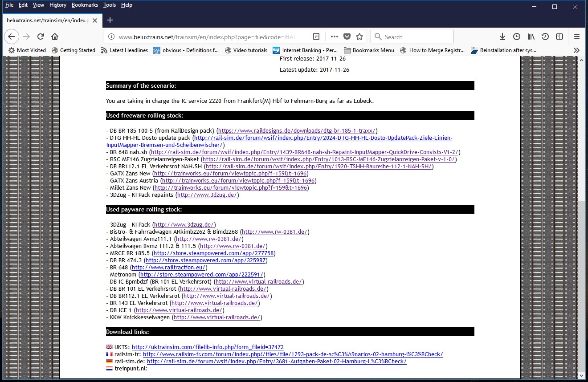Save this page to Pocket
The image size is (588, 382).
(347, 37)
